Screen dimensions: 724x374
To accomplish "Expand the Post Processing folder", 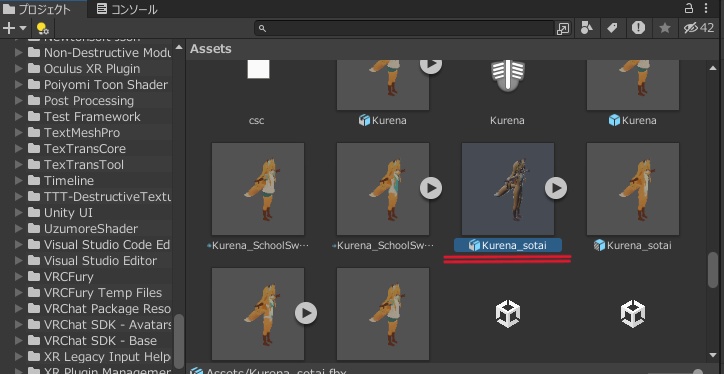I will click(x=18, y=101).
